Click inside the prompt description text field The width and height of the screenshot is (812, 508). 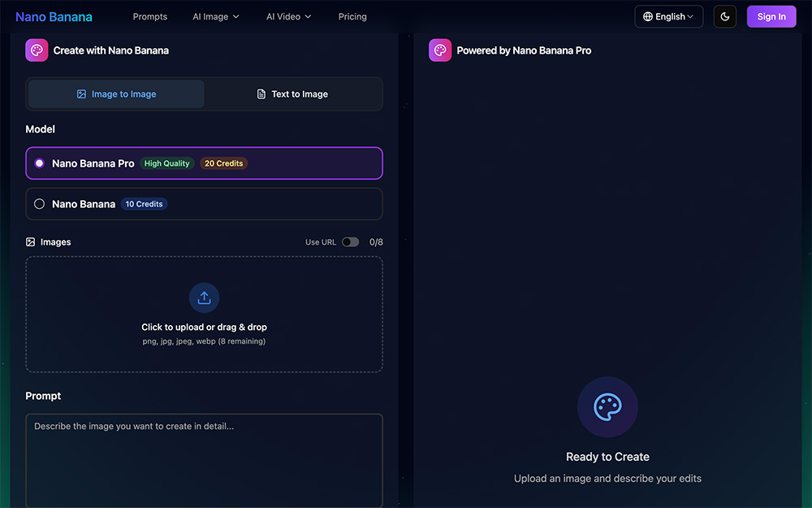pos(204,455)
